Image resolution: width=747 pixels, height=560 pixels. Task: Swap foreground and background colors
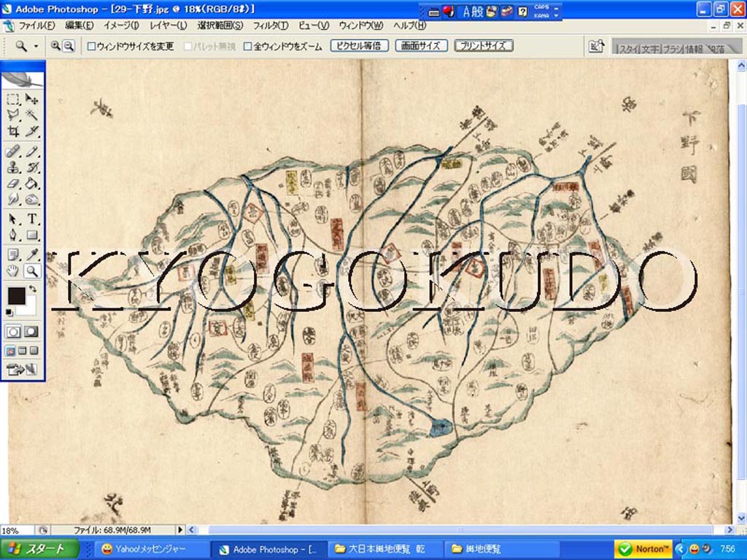(32, 288)
